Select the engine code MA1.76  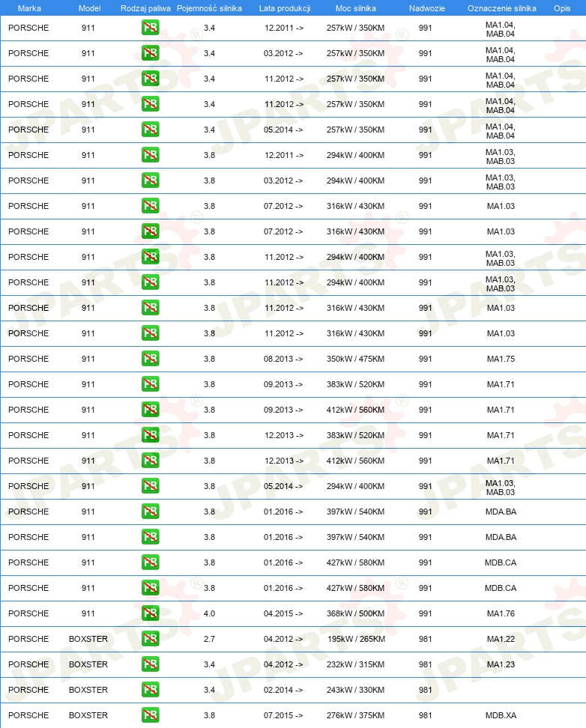(x=501, y=613)
